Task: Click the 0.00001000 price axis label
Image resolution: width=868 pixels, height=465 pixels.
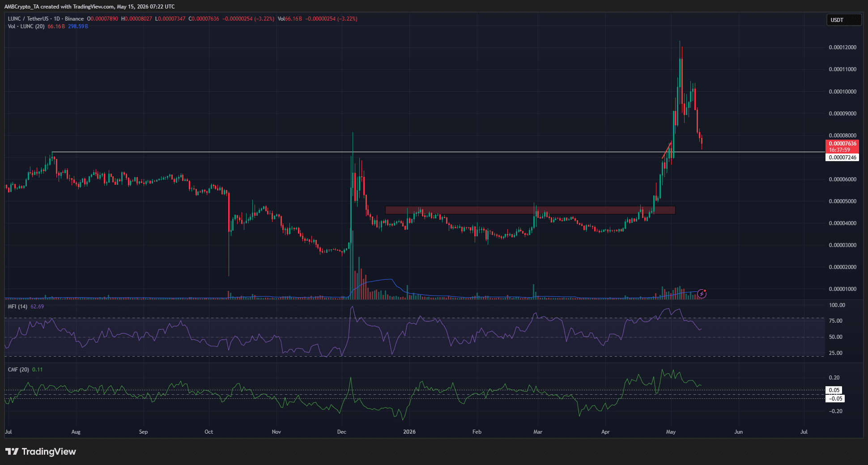Action: (x=842, y=289)
